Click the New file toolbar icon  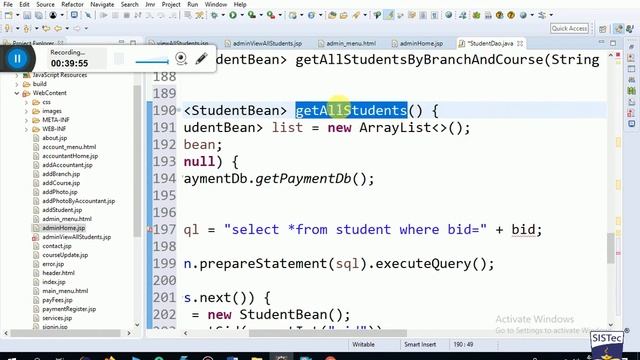pos(9,15)
